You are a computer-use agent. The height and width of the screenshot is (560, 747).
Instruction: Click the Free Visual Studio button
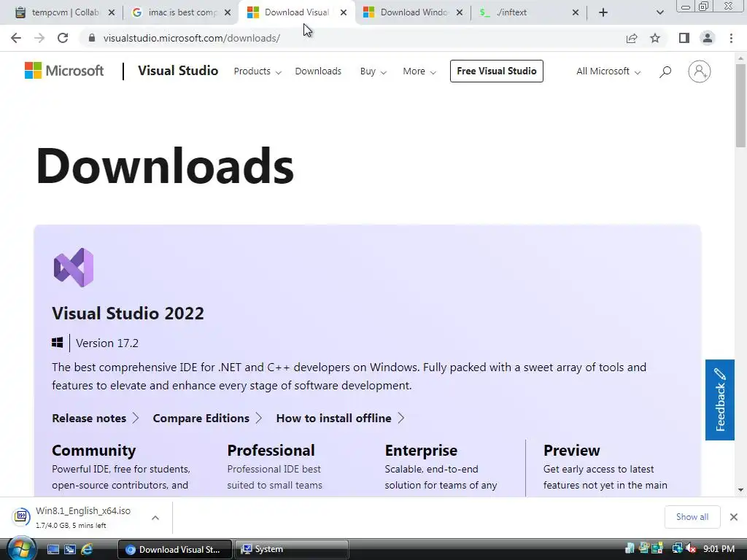click(496, 71)
